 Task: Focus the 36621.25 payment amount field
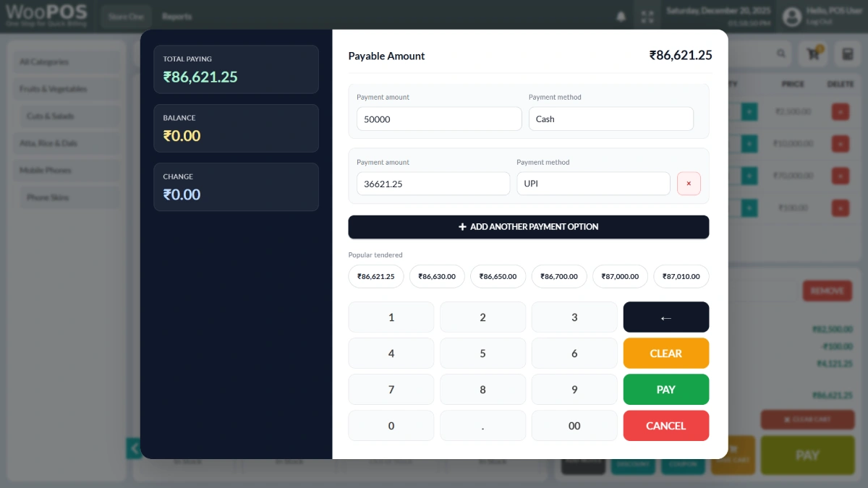433,184
